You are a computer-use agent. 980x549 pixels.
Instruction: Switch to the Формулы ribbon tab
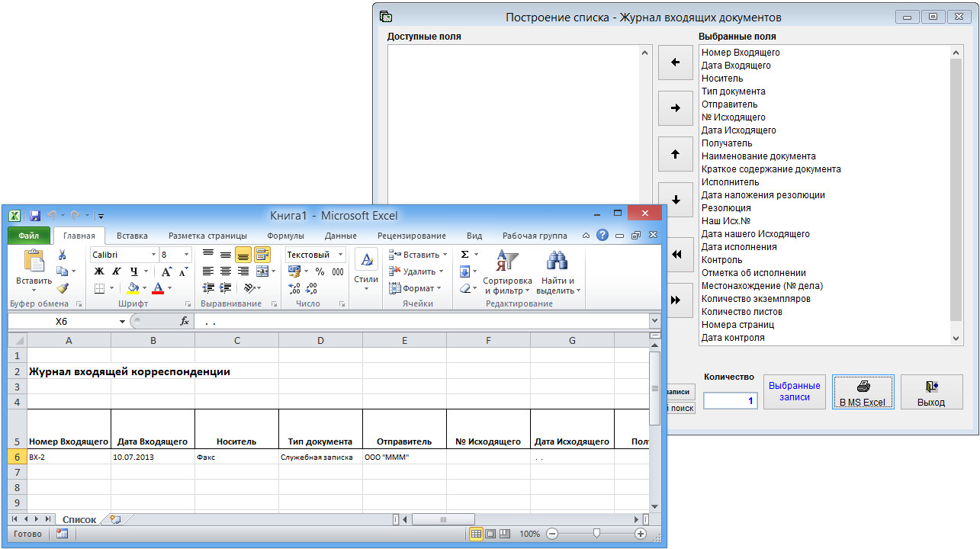(285, 236)
